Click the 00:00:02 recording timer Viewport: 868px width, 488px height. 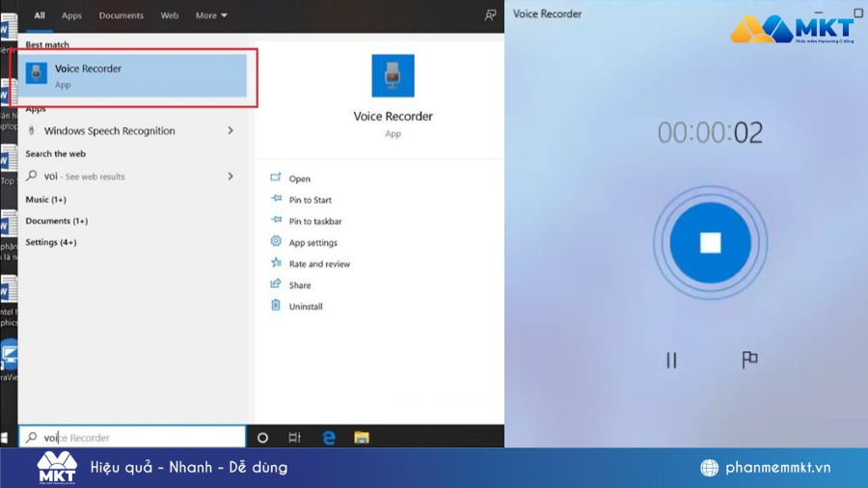coord(710,133)
